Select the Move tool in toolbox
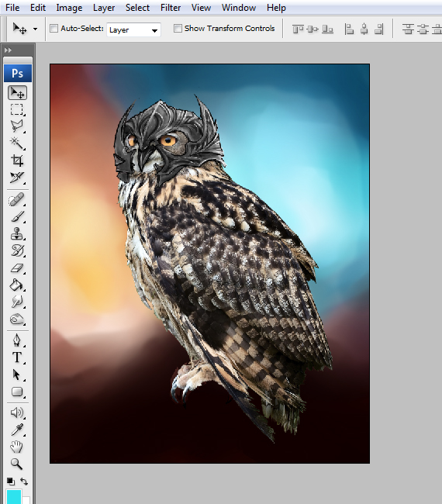The height and width of the screenshot is (504, 442). click(x=17, y=92)
